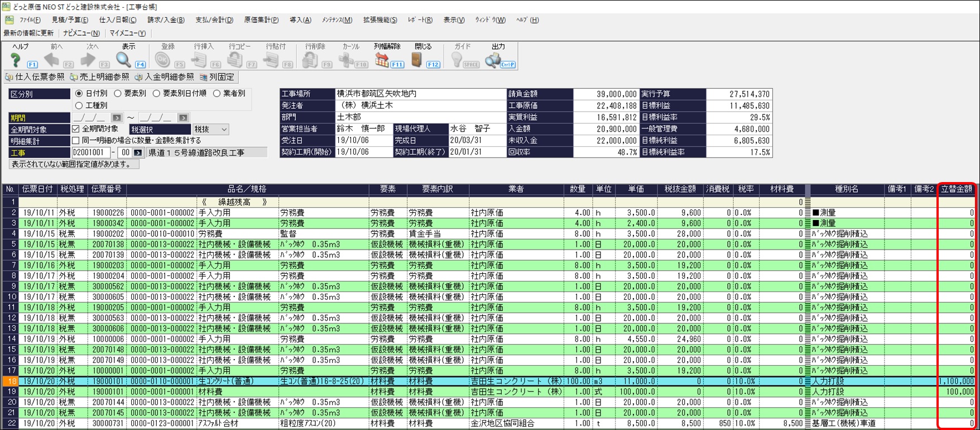Open the ウィンドウ(W) menu
980x430 pixels.
coord(490,20)
